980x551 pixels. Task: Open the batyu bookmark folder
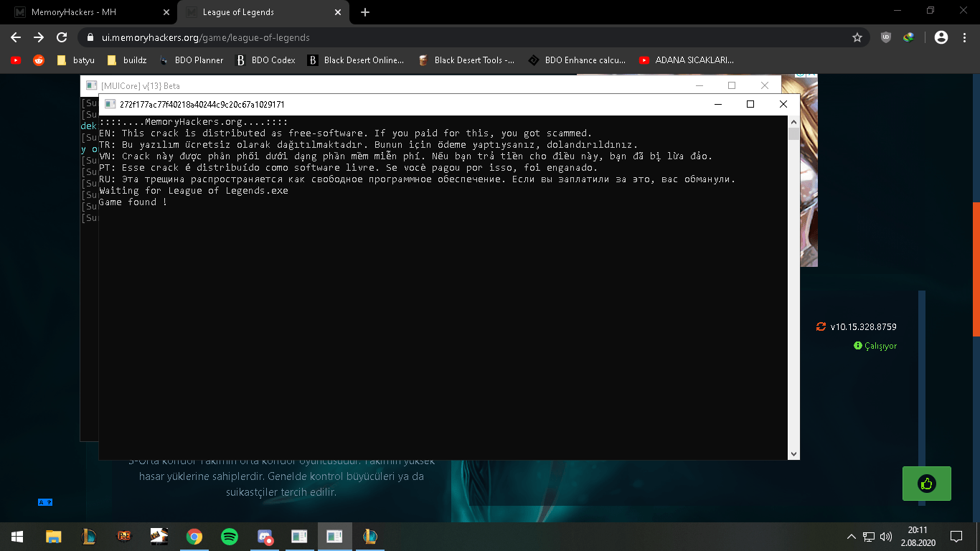point(75,60)
